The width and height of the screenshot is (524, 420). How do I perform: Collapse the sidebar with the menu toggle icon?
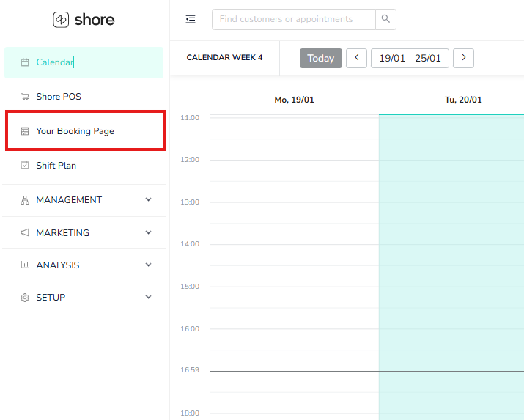click(191, 19)
